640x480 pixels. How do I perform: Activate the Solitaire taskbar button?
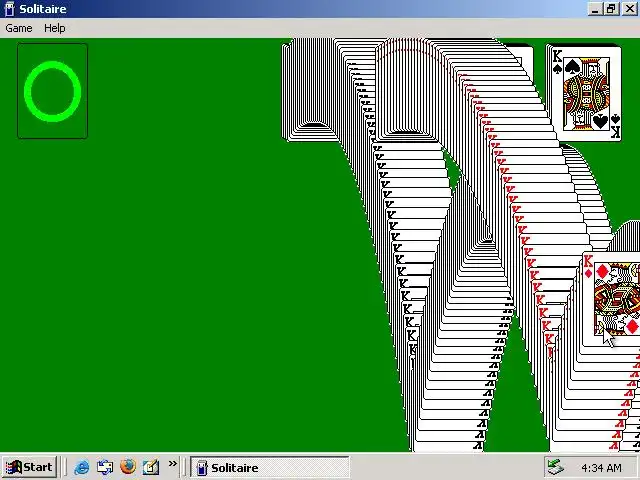[270, 467]
